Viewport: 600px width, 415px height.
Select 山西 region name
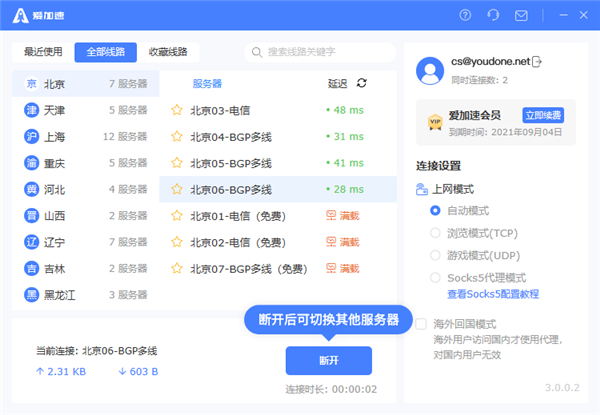point(54,216)
